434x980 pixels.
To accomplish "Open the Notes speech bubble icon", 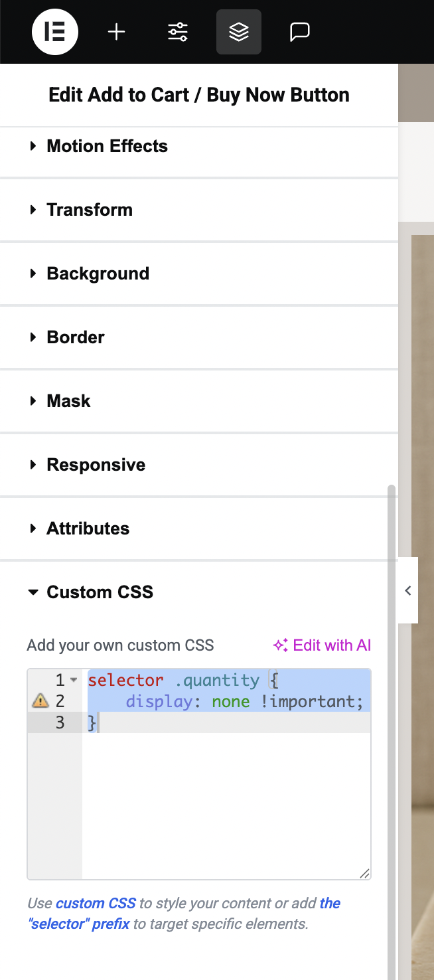I will pyautogui.click(x=300, y=32).
